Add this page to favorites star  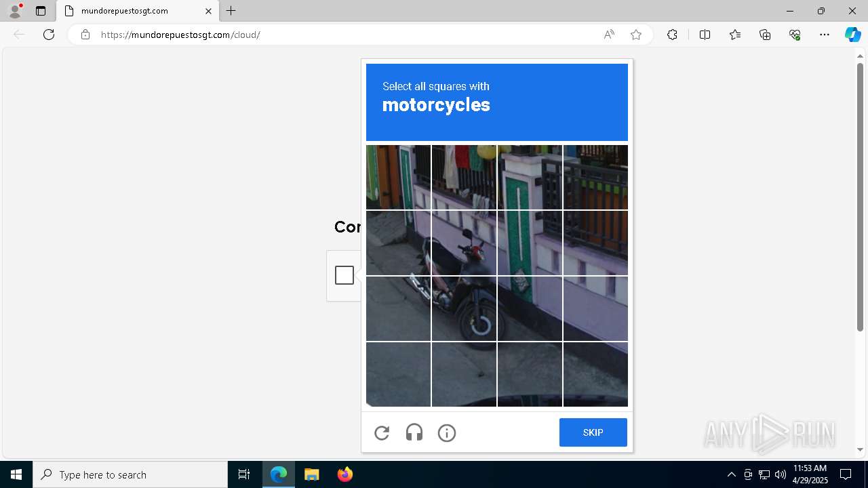point(636,35)
